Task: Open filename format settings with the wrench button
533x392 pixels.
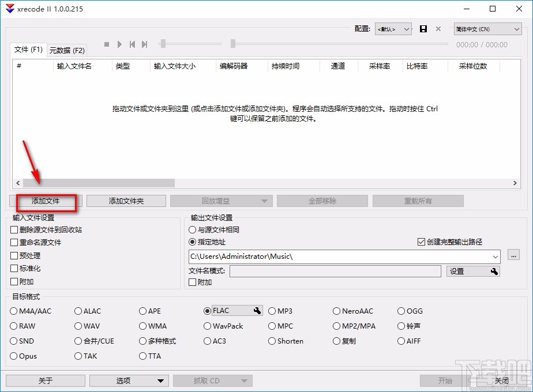Action: tap(494, 270)
